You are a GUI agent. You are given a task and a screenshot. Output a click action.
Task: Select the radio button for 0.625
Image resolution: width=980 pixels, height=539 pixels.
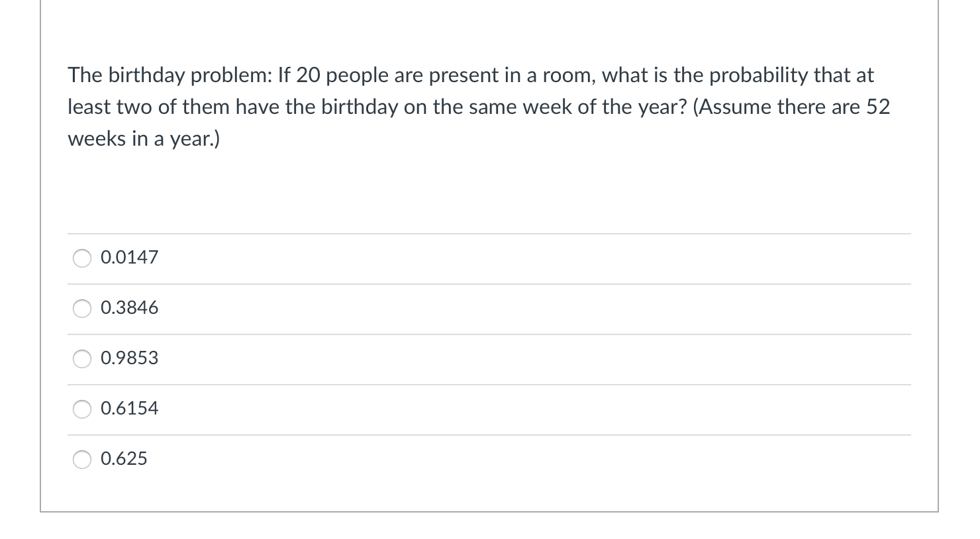point(81,459)
